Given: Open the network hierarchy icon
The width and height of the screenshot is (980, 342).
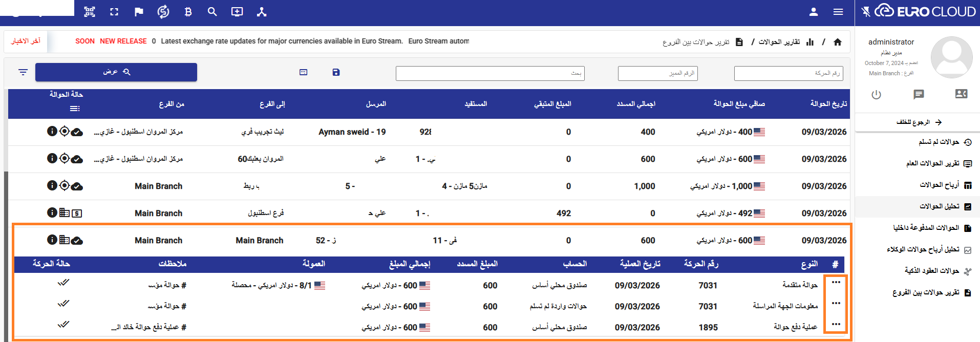Looking at the screenshot, I should coord(262,12).
